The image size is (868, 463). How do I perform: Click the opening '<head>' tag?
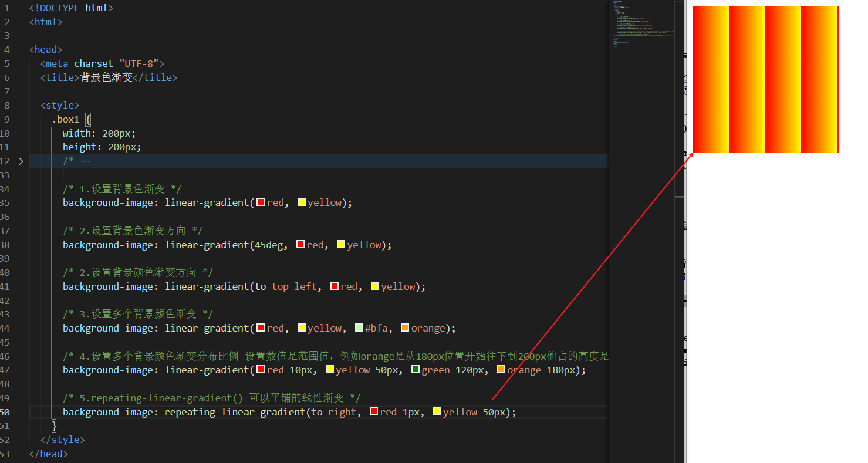click(46, 49)
